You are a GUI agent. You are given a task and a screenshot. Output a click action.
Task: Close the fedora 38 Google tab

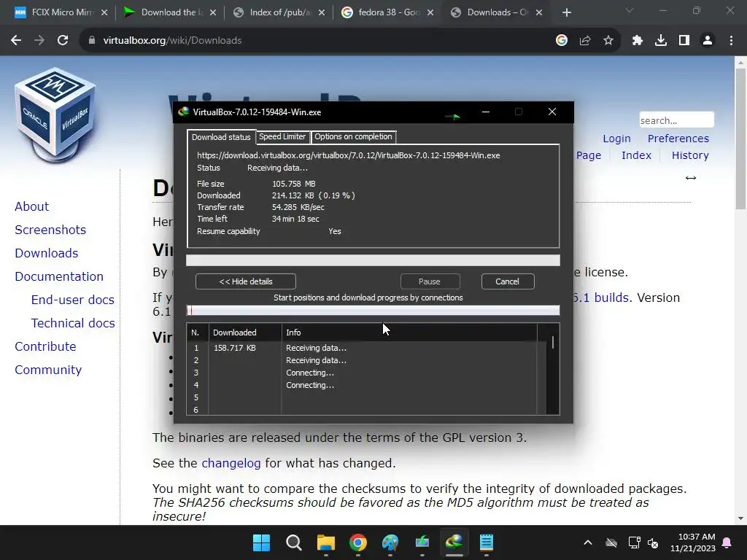[430, 12]
